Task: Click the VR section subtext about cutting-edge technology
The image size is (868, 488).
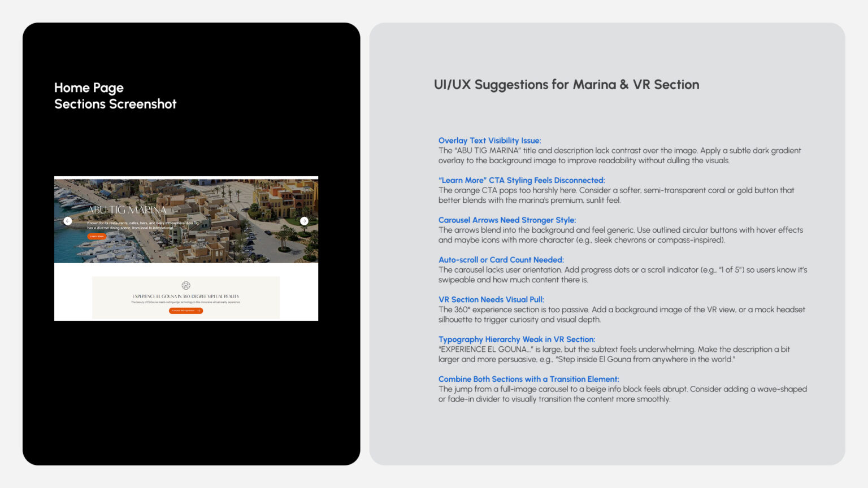Action: tap(186, 302)
